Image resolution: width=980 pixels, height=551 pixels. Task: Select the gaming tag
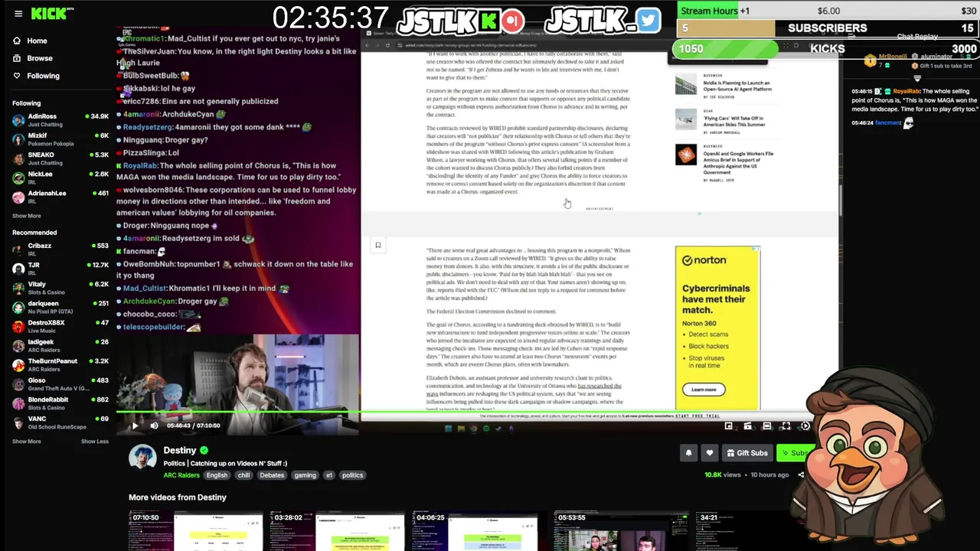coord(305,475)
